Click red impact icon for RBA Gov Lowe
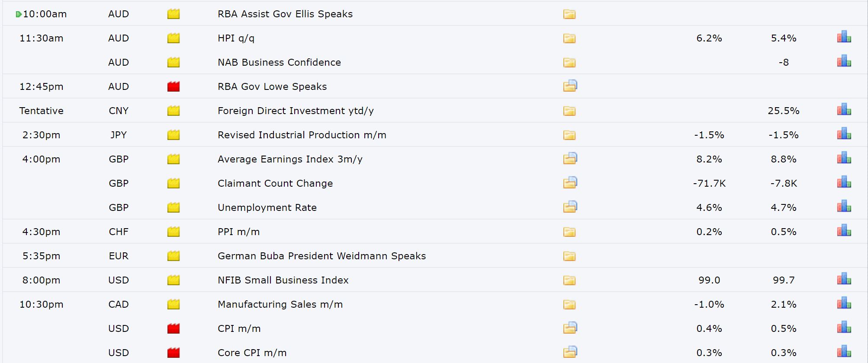Image resolution: width=868 pixels, height=363 pixels. pyautogui.click(x=174, y=86)
